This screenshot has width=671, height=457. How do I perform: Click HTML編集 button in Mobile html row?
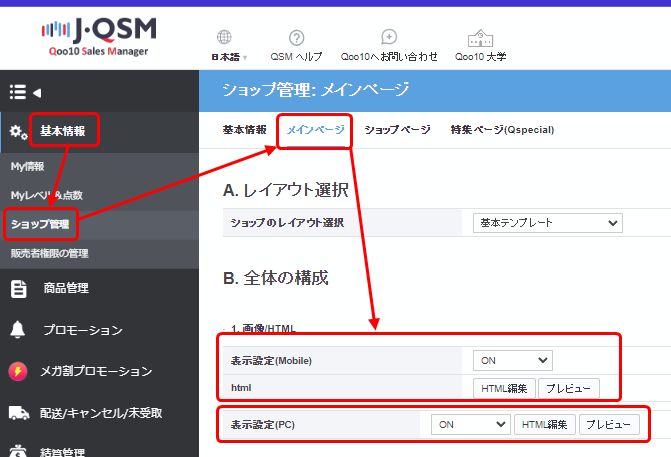[x=503, y=387]
